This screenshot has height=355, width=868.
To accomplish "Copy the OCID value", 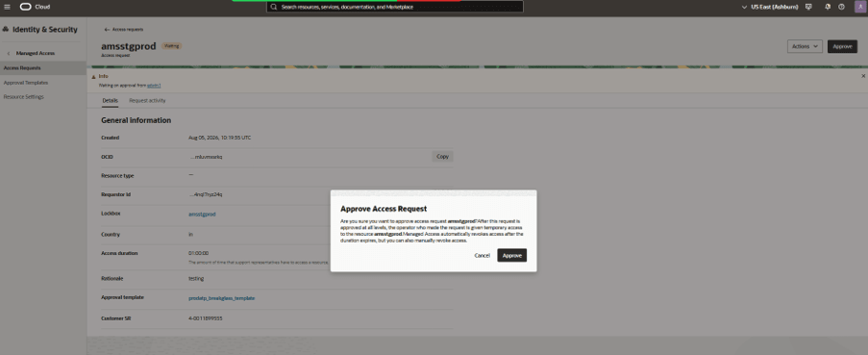I will [442, 157].
